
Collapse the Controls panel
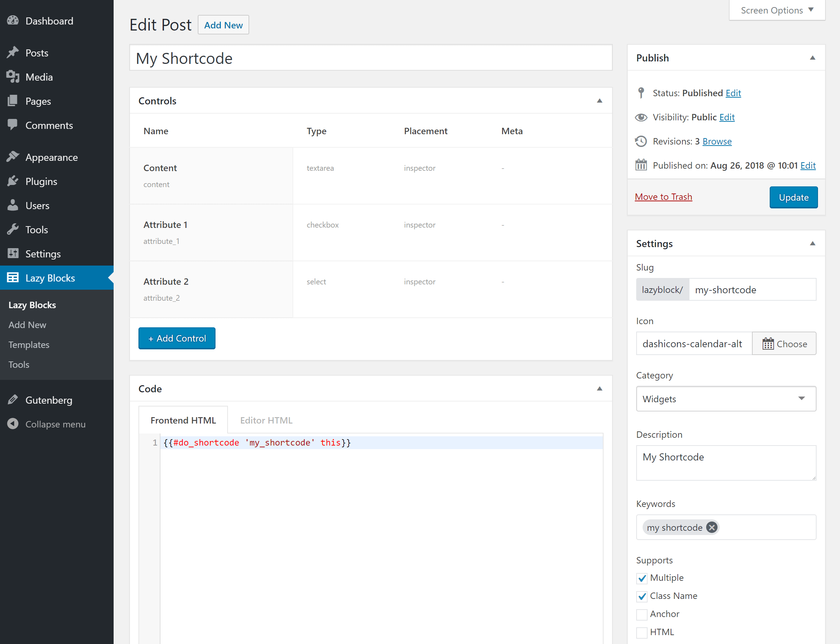[600, 101]
